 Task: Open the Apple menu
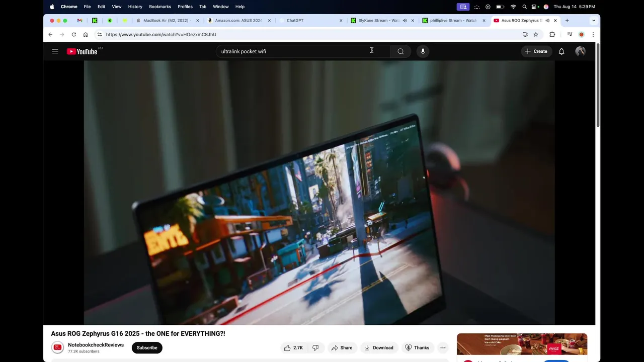coord(52,7)
